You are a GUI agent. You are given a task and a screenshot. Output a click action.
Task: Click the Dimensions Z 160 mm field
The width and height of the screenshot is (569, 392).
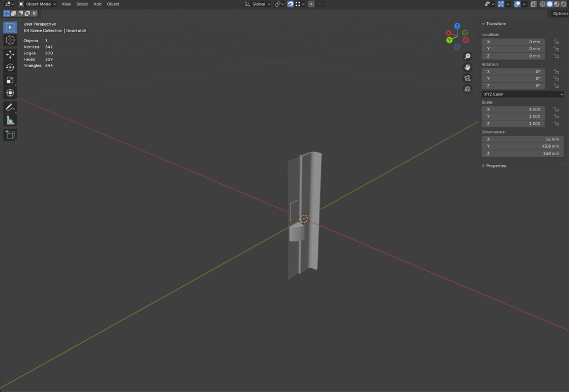pos(522,153)
